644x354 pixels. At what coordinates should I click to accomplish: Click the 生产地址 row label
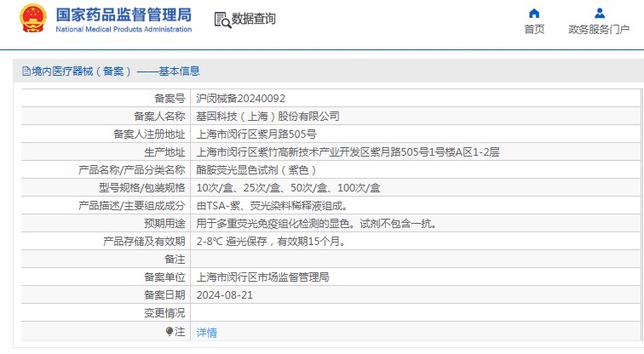coord(164,152)
